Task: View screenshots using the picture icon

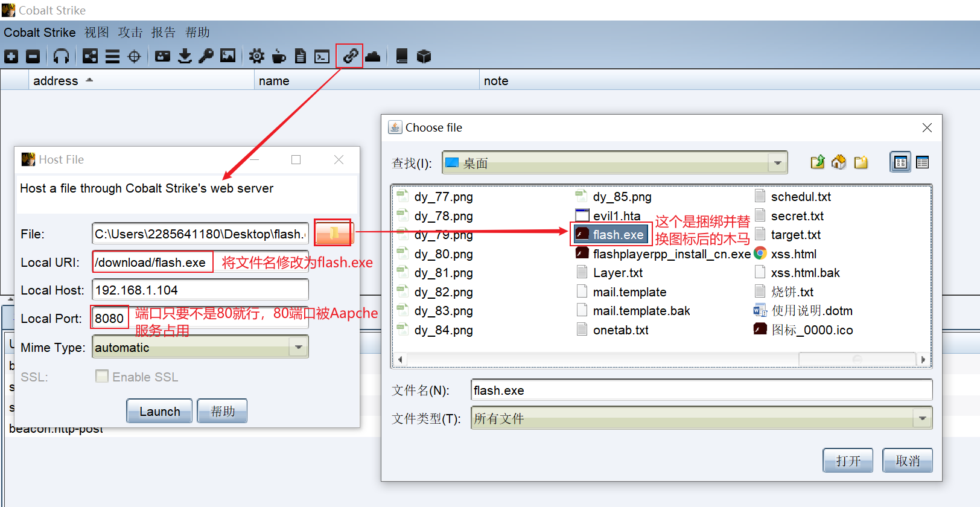Action: pyautogui.click(x=228, y=56)
